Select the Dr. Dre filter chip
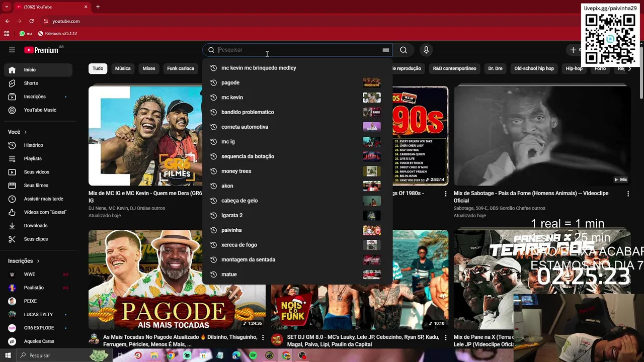This screenshot has height=362, width=644. 495,68
